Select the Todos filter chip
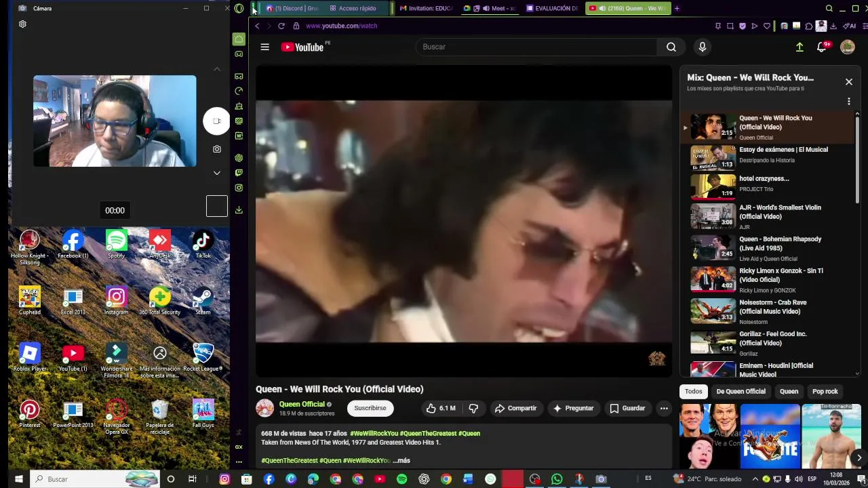Viewport: 868px width, 488px height. coord(693,391)
